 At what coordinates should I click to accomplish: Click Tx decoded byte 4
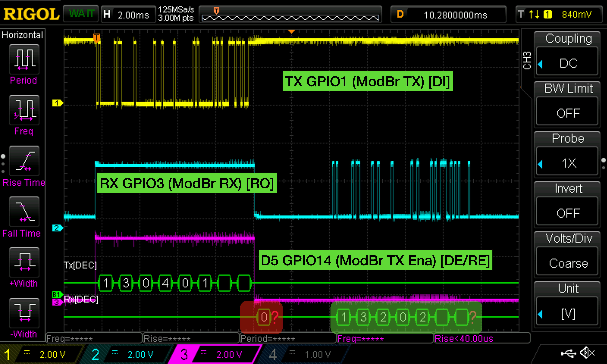point(165,283)
